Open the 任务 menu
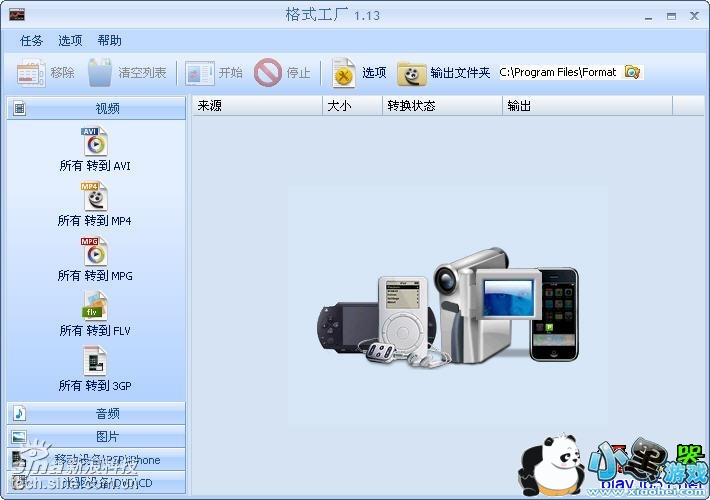Image resolution: width=710 pixels, height=500 pixels. [31, 41]
